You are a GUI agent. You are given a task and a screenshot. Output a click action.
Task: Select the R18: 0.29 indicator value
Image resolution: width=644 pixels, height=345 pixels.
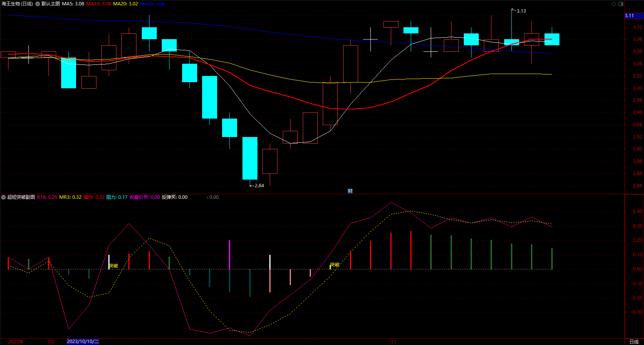pyautogui.click(x=47, y=197)
